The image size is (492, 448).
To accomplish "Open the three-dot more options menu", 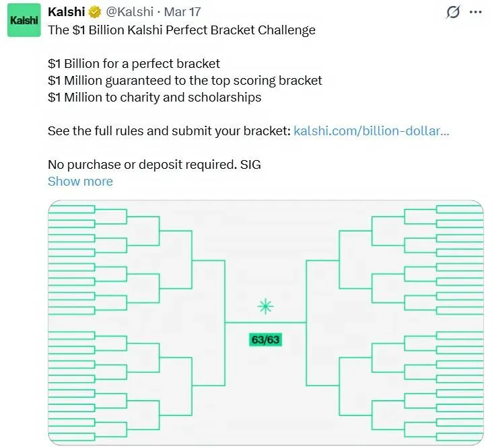I will point(475,12).
